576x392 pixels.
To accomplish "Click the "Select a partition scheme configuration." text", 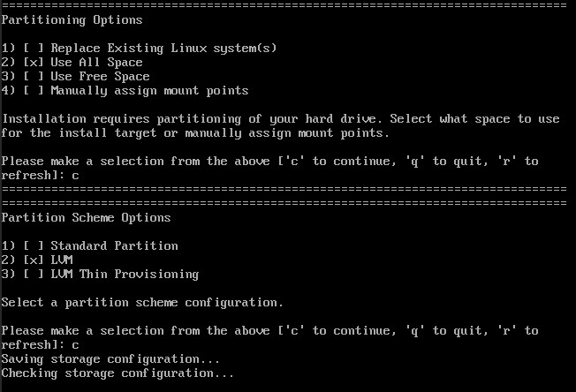I will pyautogui.click(x=142, y=302).
